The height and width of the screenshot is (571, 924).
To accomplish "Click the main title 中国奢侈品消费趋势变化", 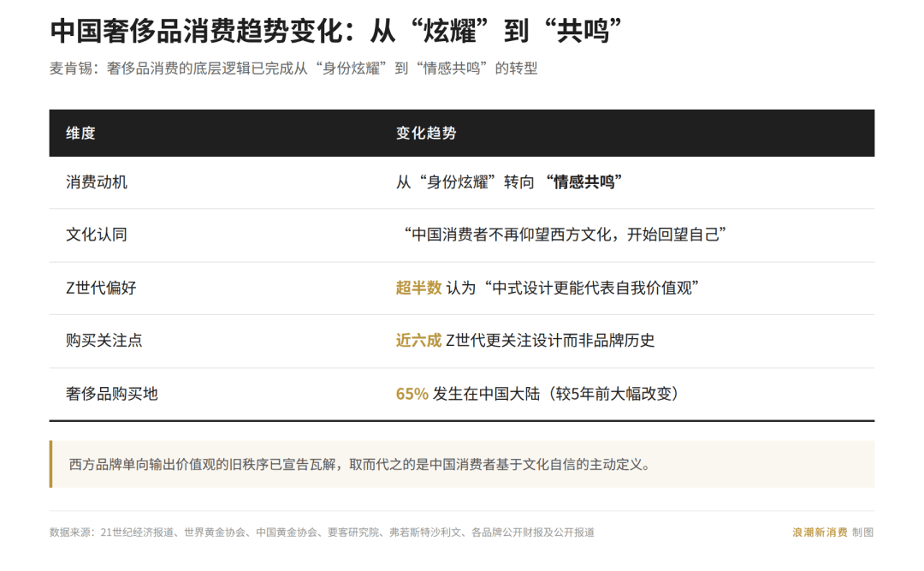I will click(336, 31).
